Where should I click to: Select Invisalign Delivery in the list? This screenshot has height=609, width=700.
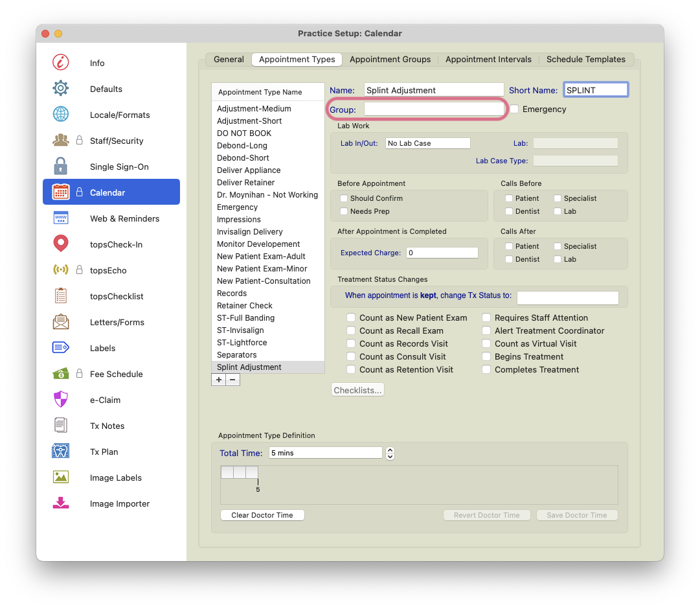pos(268,231)
